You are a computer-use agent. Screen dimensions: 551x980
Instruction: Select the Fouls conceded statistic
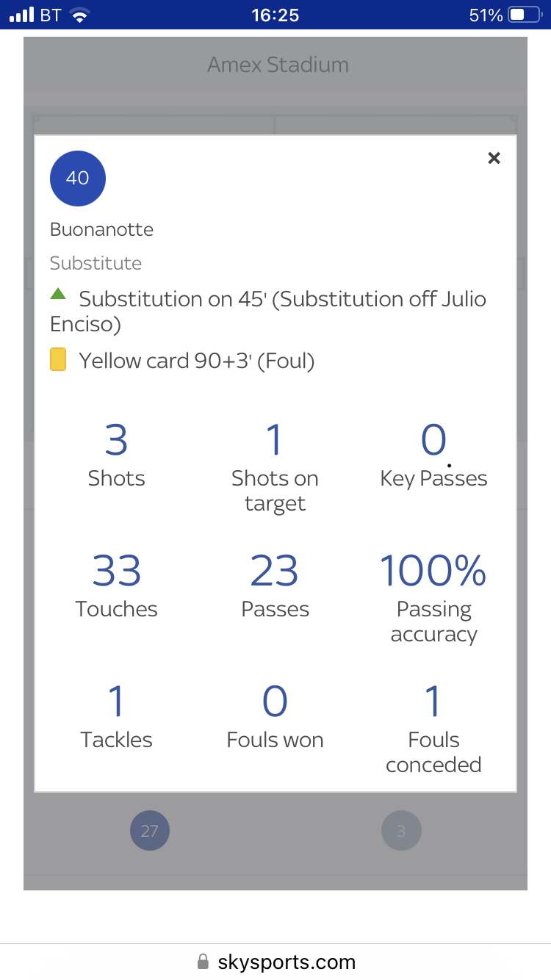coord(433,729)
